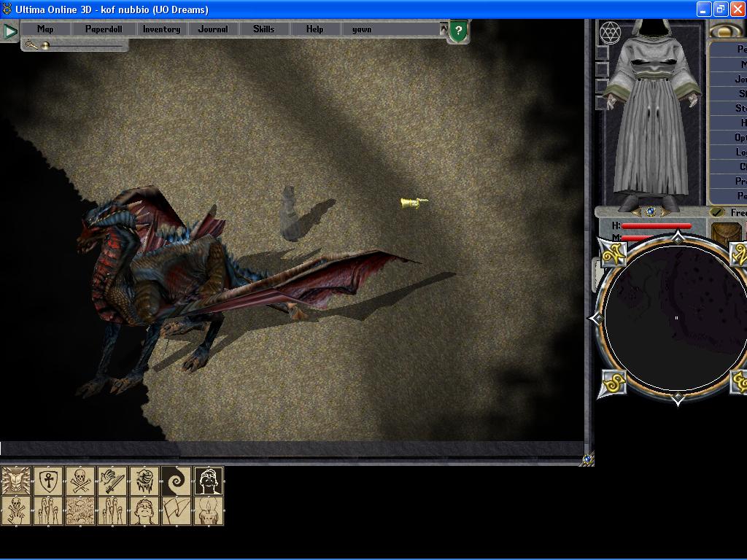Activate the upturned face sketch hotbar icon
This screenshot has height=560, width=747.
pos(144,511)
